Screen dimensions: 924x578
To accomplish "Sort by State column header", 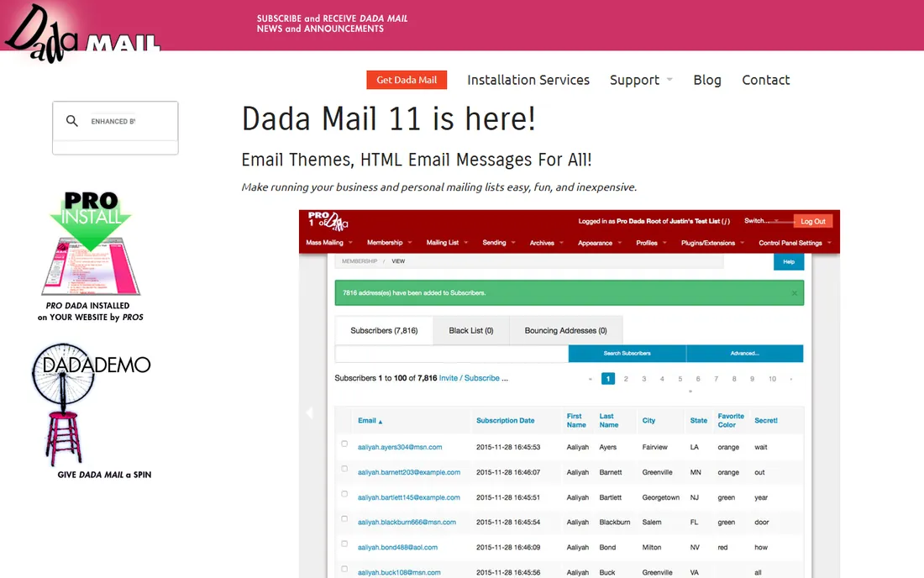I will pyautogui.click(x=698, y=421).
